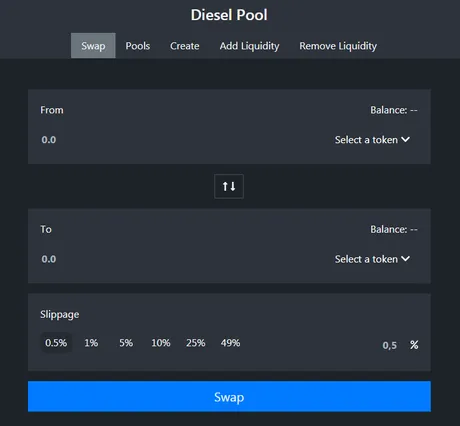This screenshot has height=426, width=460.
Task: Select 1% slippage option
Action: [91, 343]
